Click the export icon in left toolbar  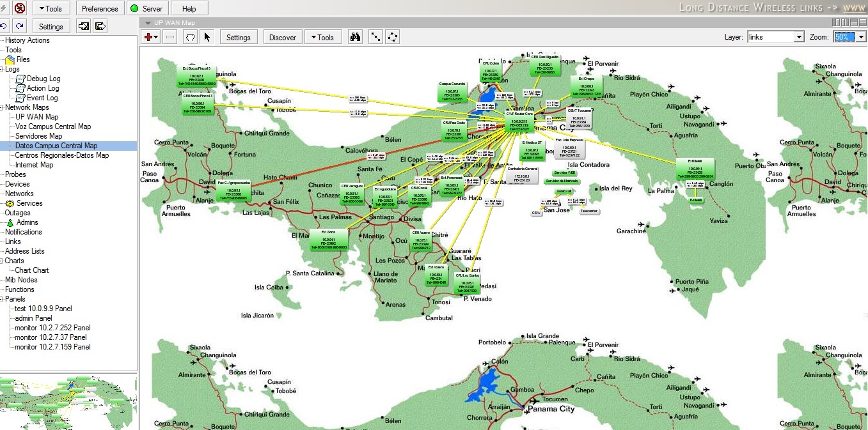[100, 26]
